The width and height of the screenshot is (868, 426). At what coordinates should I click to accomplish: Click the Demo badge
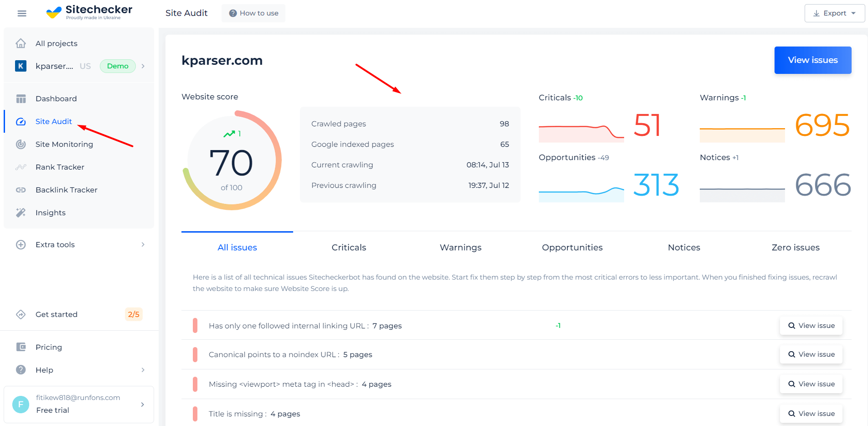coord(118,66)
